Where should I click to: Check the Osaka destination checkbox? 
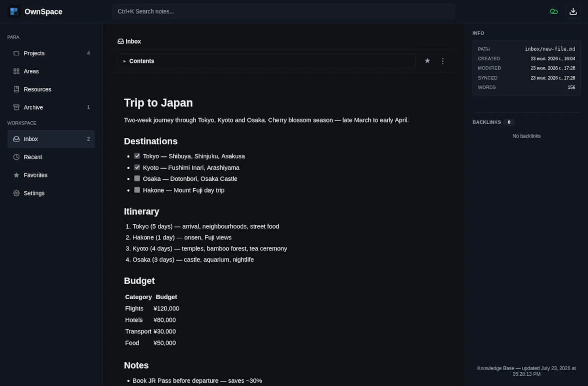137,178
